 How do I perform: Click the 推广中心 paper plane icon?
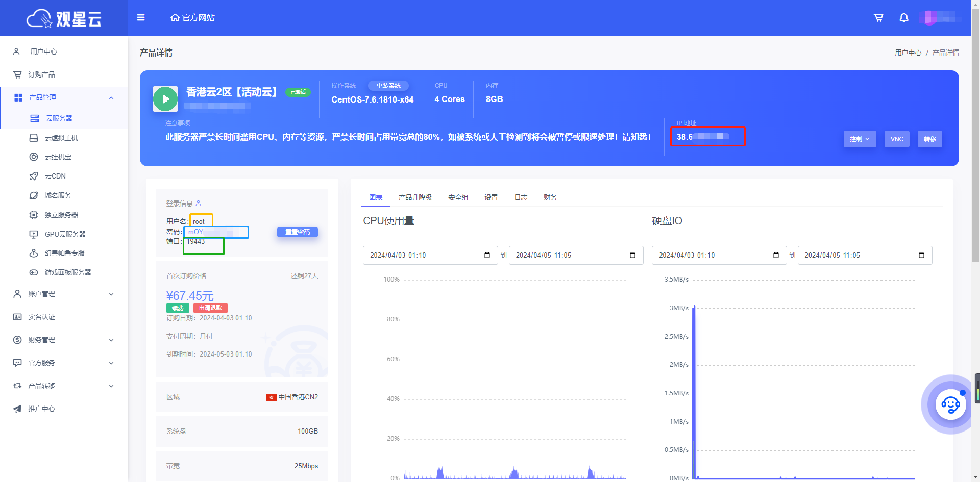pos(17,409)
